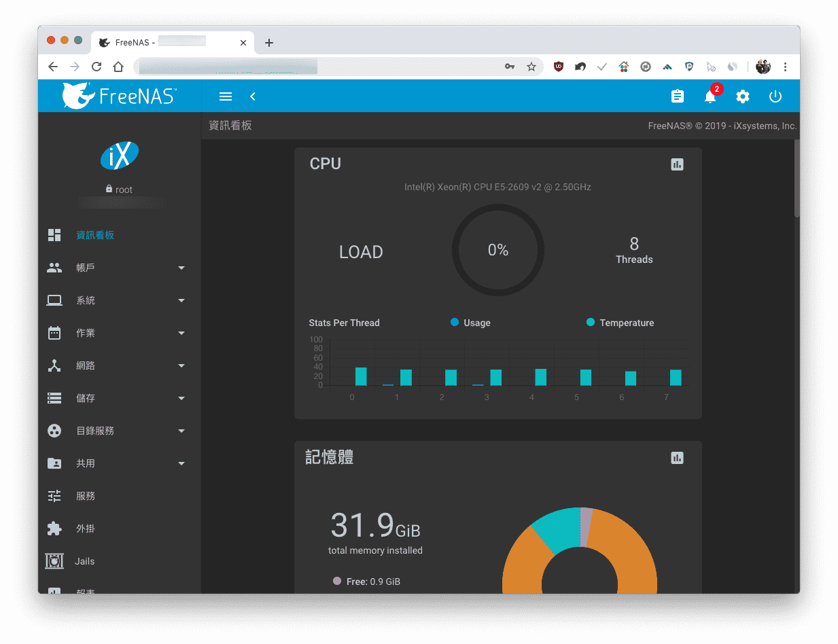Open the 共用 sidebar menu item
The width and height of the screenshot is (838, 644).
pos(120,463)
